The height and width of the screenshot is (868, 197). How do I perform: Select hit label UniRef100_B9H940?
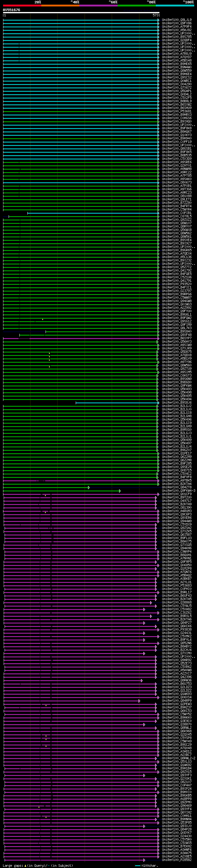[x=177, y=139]
